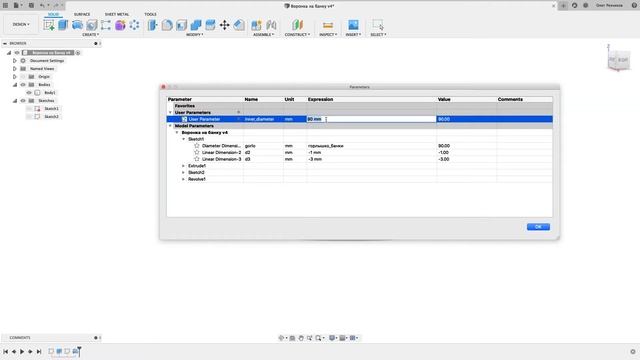Select the eraser-shaped tool after Move/Copy

(x=239, y=25)
